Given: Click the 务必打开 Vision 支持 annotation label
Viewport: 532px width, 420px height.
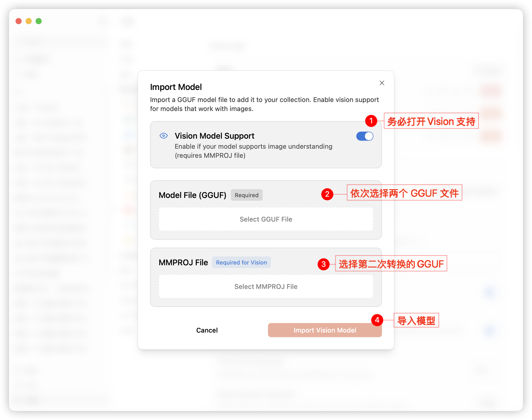Looking at the screenshot, I should tap(431, 121).
